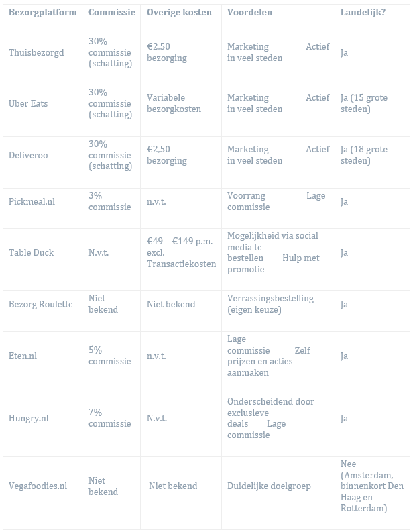Screen dimensions: 413x532
Task: Click the Overige kosten header cell
Action: (179, 13)
